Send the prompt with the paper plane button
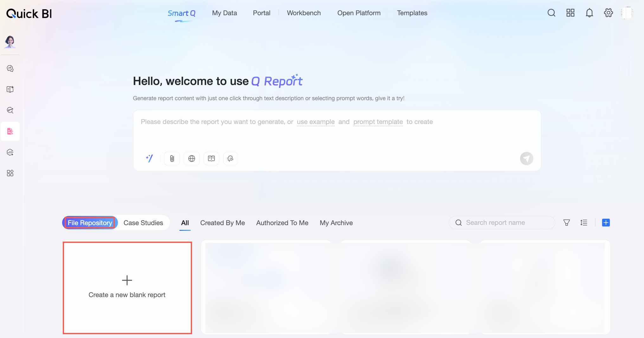Image resolution: width=644 pixels, height=338 pixels. click(x=527, y=159)
